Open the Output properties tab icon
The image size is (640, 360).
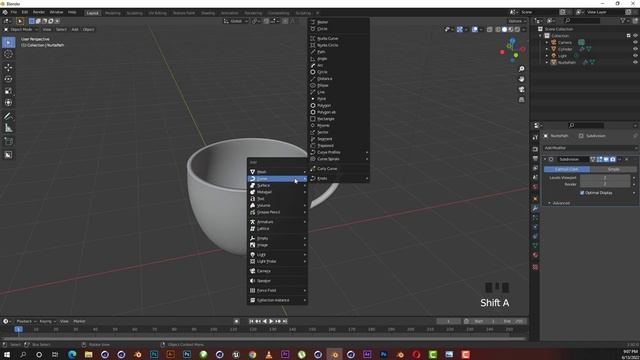click(535, 159)
